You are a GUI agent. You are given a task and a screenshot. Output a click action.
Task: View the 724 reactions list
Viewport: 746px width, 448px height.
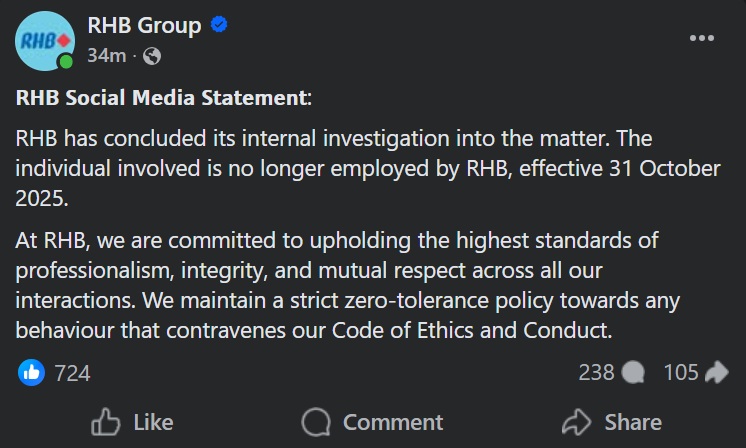click(72, 373)
